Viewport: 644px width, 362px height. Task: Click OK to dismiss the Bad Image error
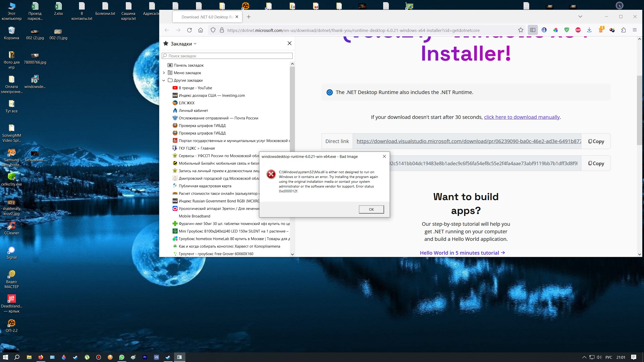[x=371, y=209]
